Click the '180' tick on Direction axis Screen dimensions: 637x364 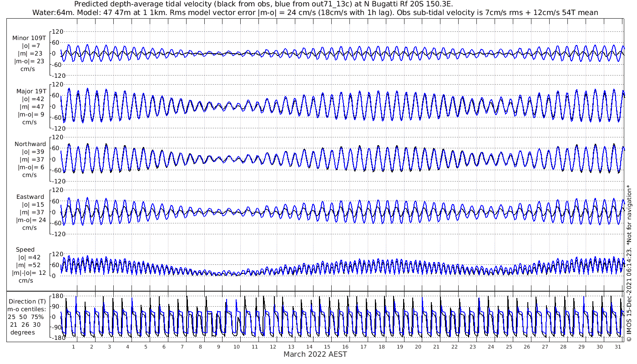[x=56, y=297]
